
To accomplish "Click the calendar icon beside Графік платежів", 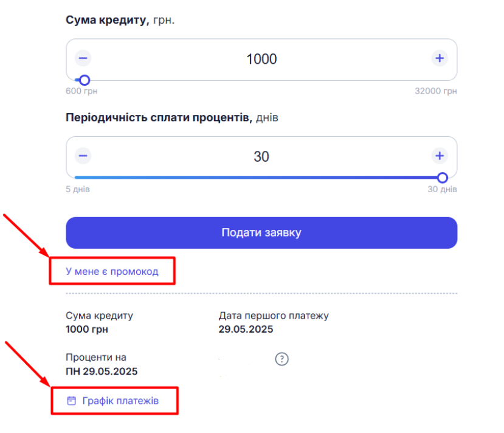I will tap(71, 401).
